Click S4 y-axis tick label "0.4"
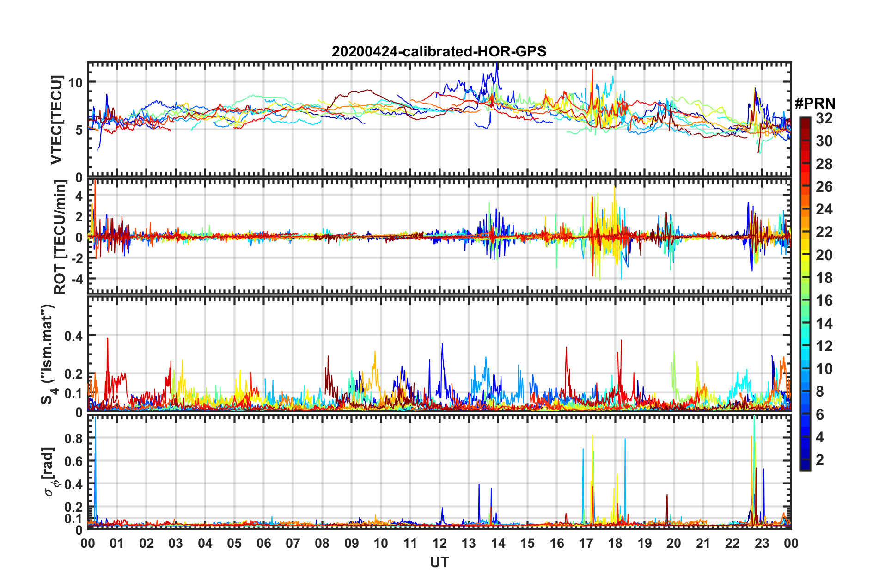This screenshot has height=588, width=879. click(x=74, y=336)
